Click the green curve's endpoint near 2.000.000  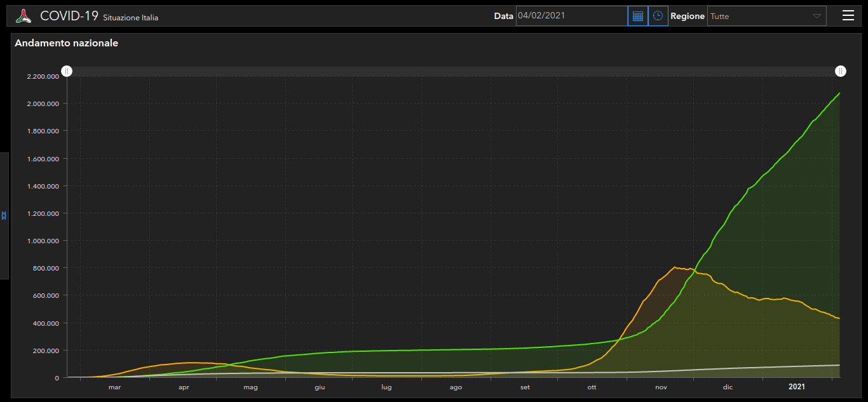pyautogui.click(x=839, y=93)
